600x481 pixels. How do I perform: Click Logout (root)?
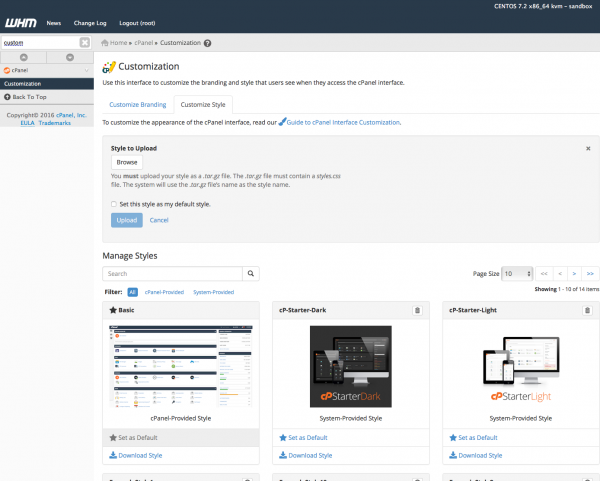point(137,23)
